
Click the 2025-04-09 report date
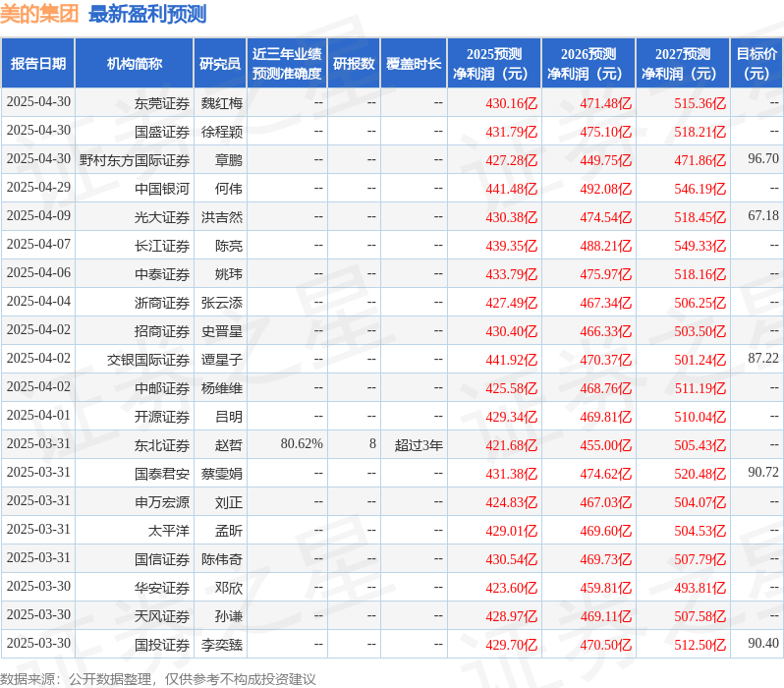38,215
